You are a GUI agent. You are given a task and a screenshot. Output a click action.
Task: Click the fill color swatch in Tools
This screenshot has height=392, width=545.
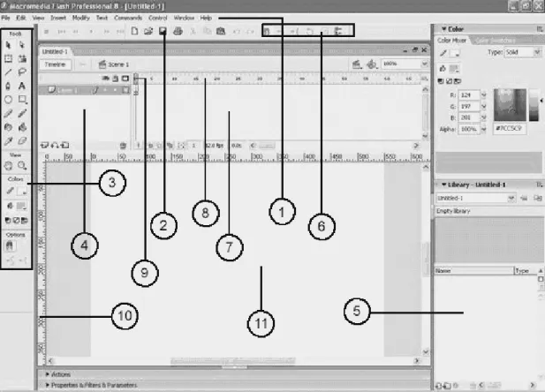(x=22, y=206)
